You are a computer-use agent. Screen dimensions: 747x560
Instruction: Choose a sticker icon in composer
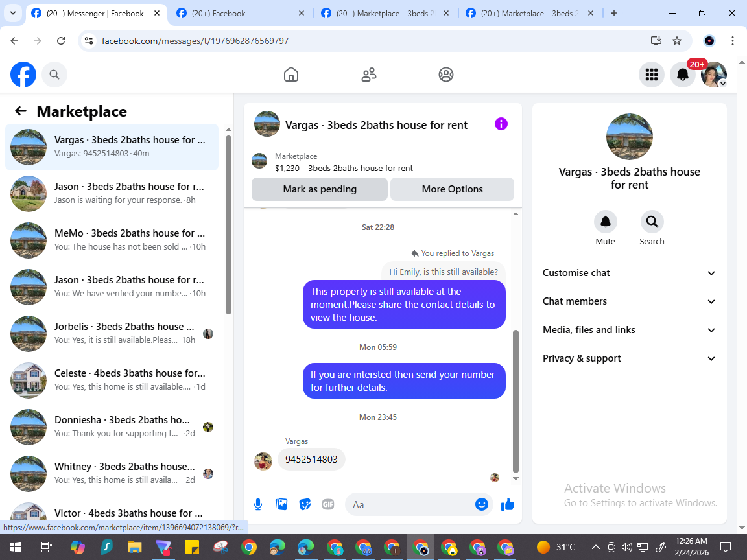304,504
